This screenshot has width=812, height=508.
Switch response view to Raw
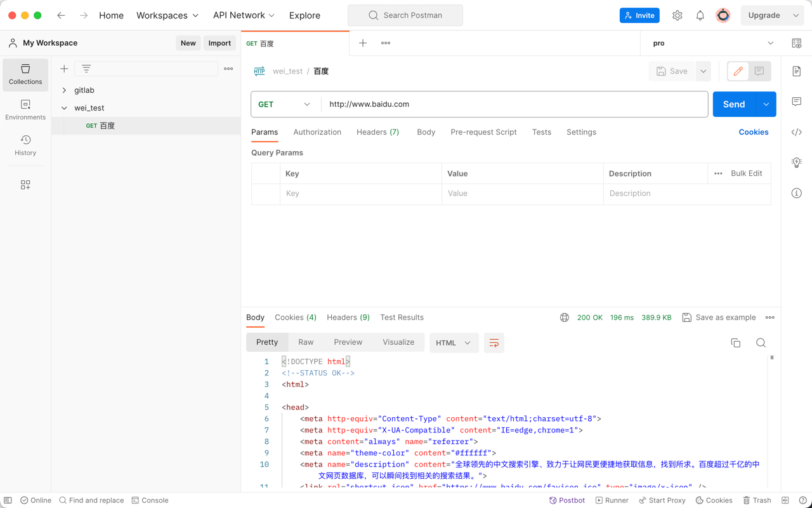point(306,342)
